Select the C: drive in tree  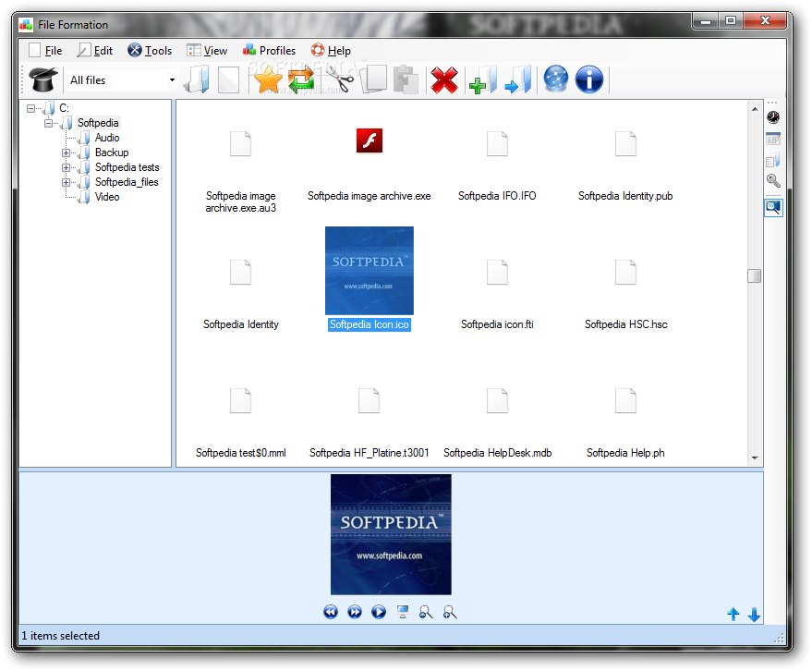pos(64,108)
